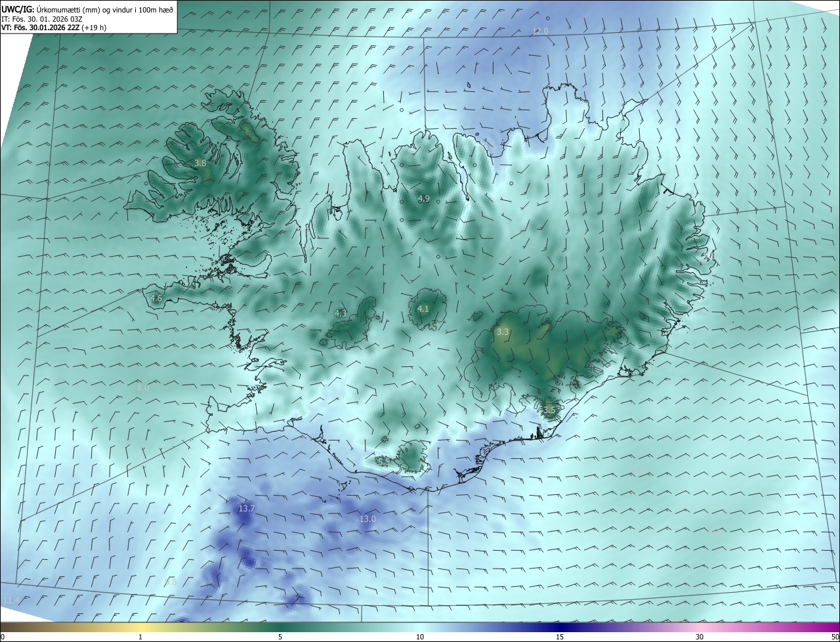The width and height of the screenshot is (840, 642).
Task: Click the 3.5 value near southeast coast
Action: pyautogui.click(x=549, y=410)
